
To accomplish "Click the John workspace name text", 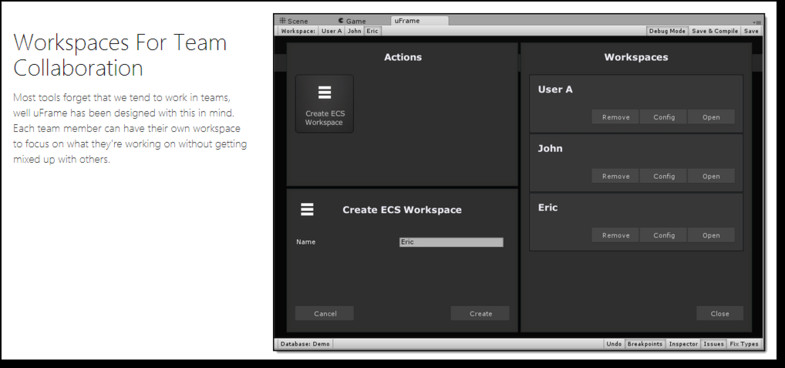I will tap(550, 149).
